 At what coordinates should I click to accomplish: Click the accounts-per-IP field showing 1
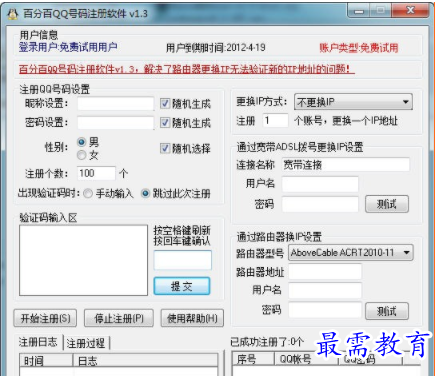click(276, 120)
